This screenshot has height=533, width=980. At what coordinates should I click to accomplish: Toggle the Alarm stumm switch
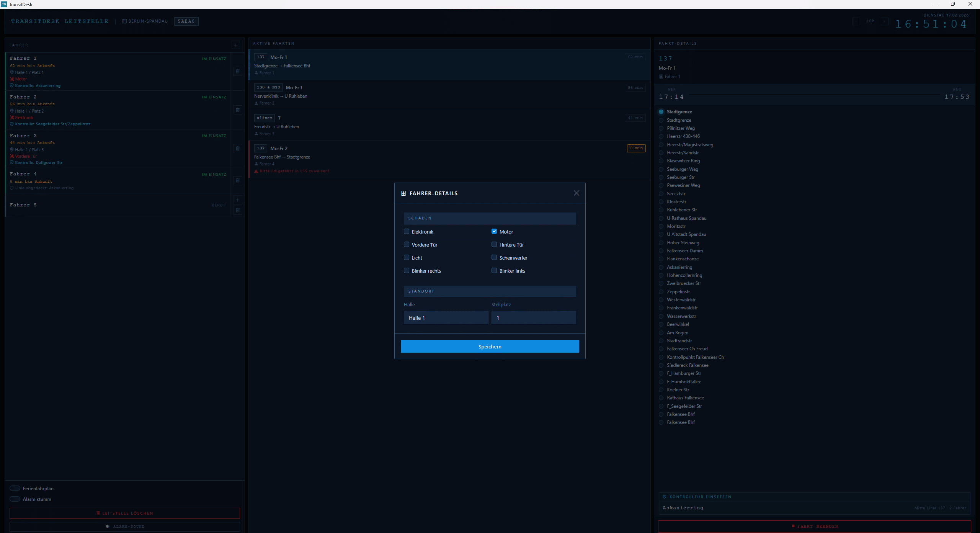(15, 499)
